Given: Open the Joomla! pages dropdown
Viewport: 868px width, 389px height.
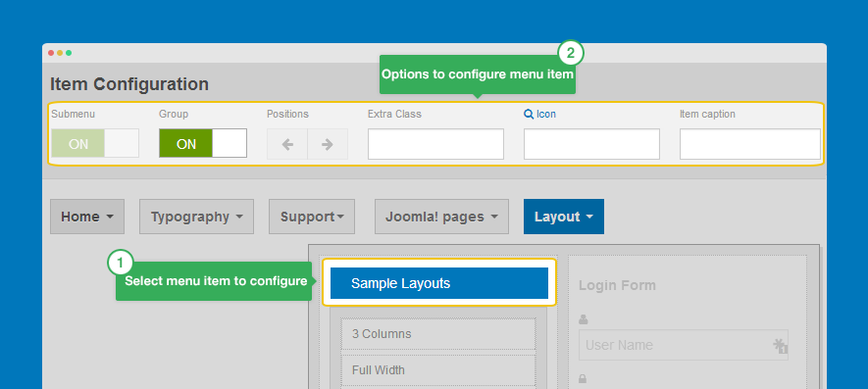Looking at the screenshot, I should point(441,217).
